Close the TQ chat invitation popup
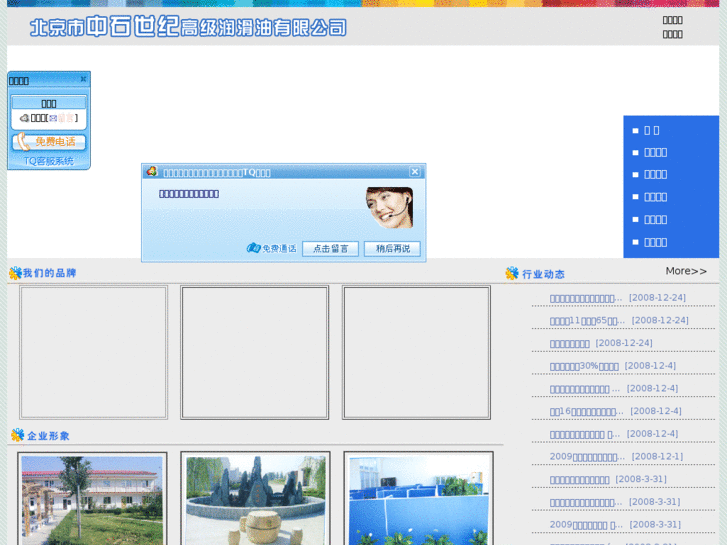Screen dimensions: 727x545 [x=415, y=172]
